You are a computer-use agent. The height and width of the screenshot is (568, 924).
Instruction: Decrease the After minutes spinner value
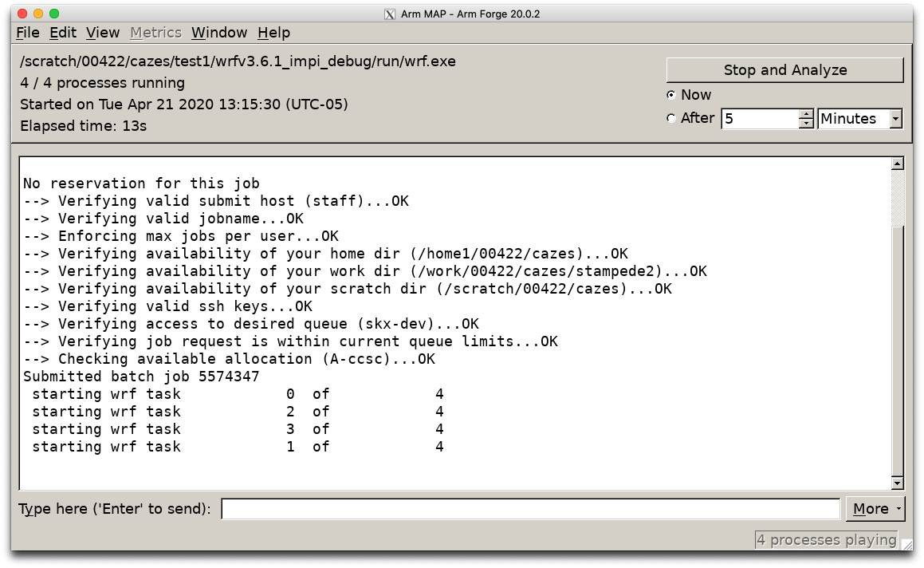click(x=805, y=124)
